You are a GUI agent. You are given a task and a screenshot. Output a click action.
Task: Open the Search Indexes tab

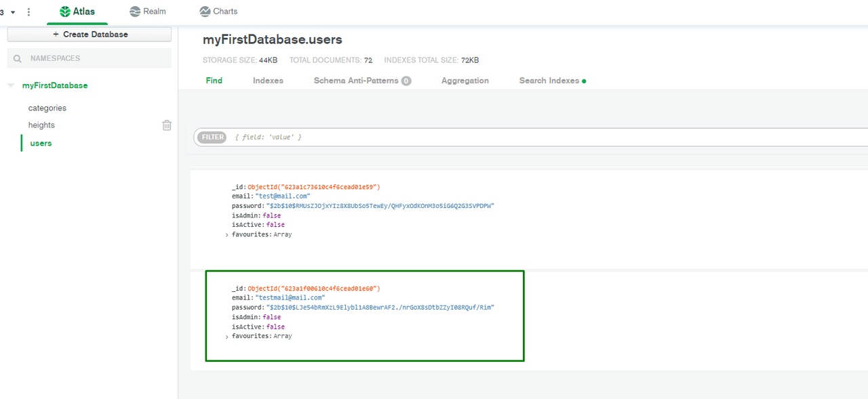(x=553, y=81)
